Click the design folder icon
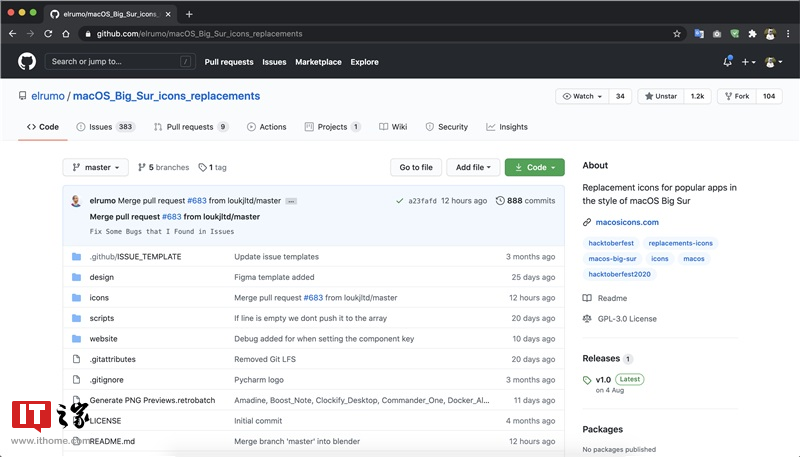Screen dimensions: 800x457 (77, 277)
